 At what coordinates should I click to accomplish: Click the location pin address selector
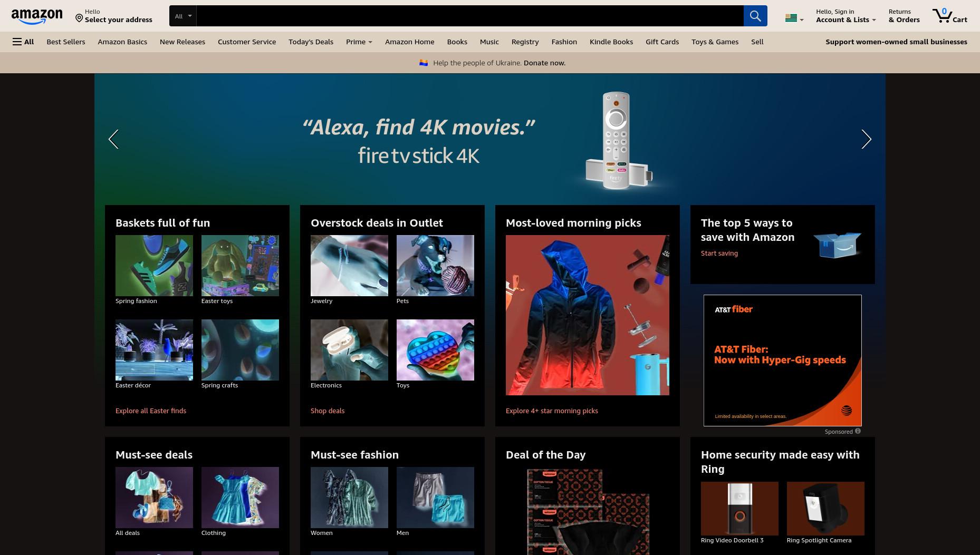(113, 16)
